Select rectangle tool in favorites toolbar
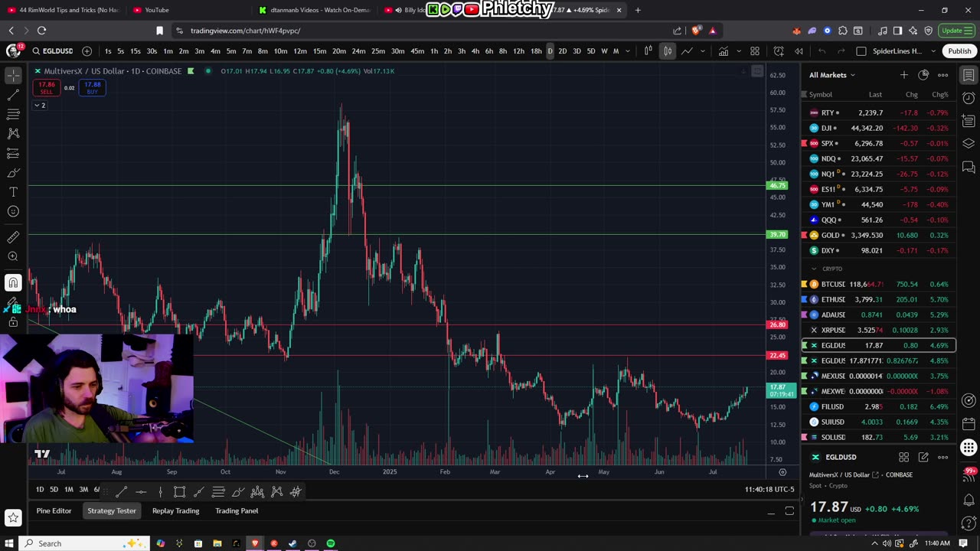 179,491
